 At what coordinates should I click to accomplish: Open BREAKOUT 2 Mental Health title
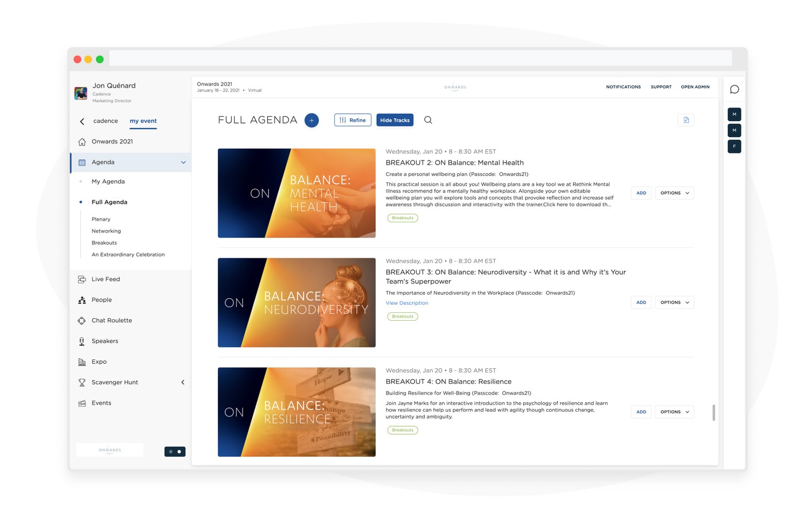(x=455, y=163)
